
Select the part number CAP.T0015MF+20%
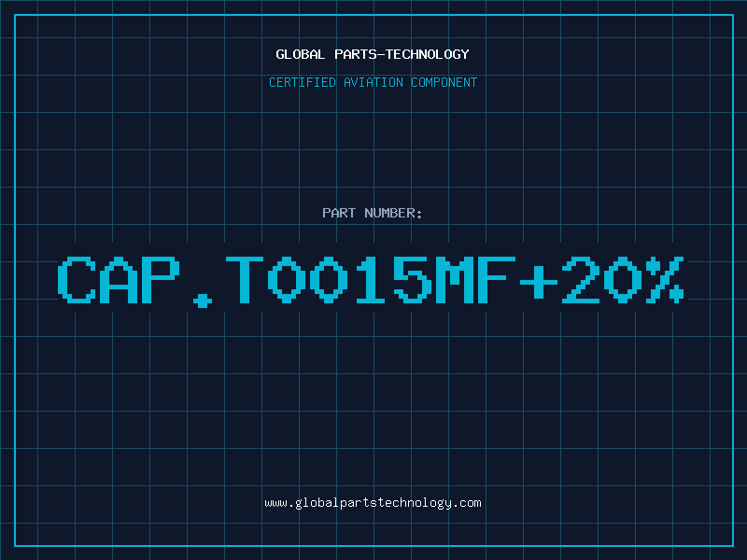pos(372,281)
